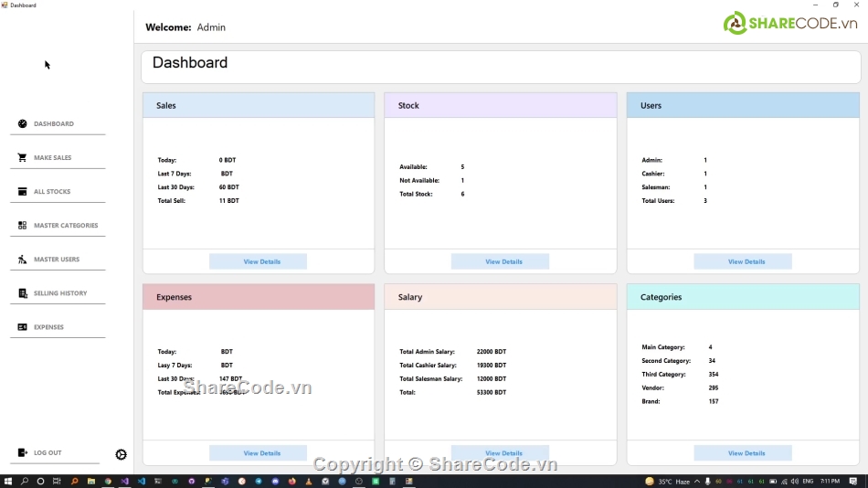Open VLC media player on taskbar

pos(308,482)
